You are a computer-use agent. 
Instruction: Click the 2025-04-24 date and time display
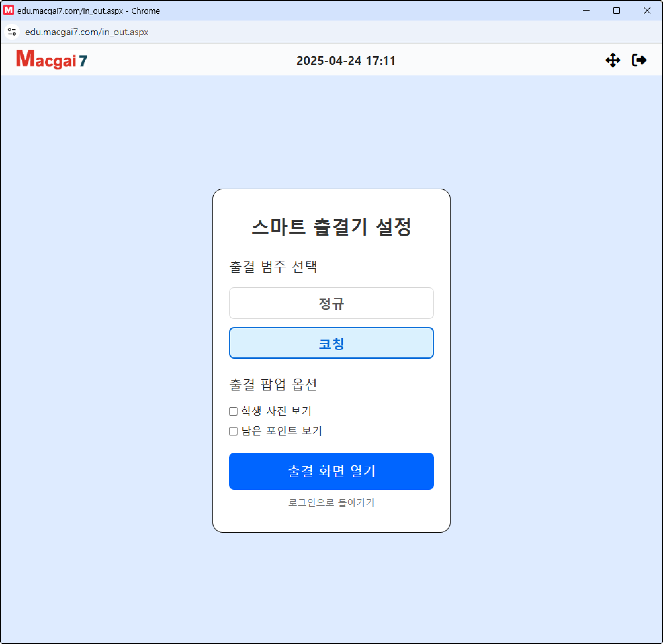tap(346, 61)
